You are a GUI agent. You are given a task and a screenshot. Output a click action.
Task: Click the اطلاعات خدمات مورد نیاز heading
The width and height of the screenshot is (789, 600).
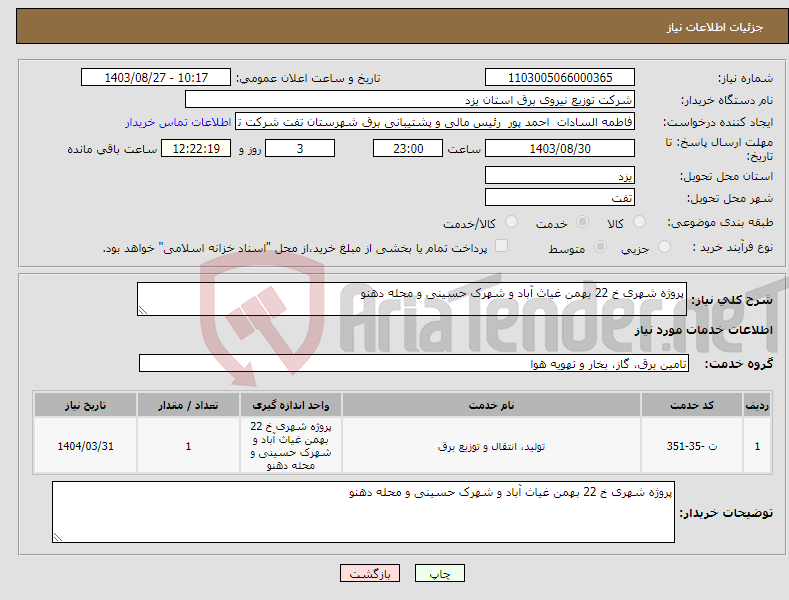703,331
